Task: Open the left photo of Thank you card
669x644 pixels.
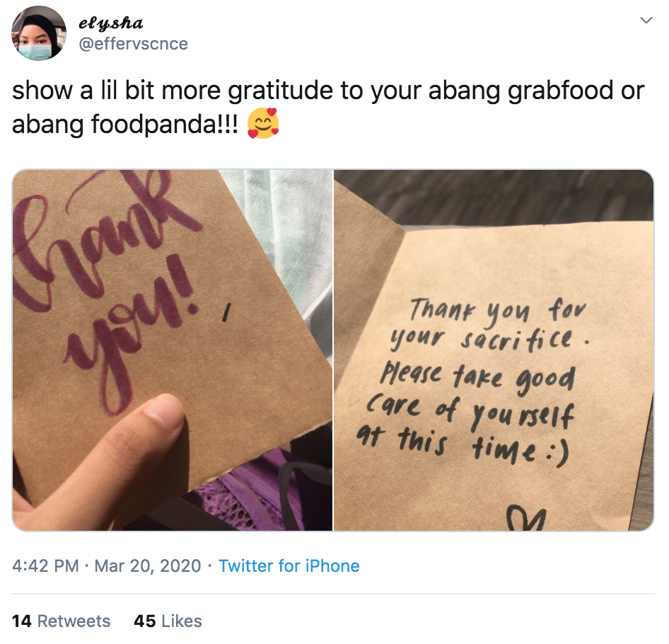Action: (173, 350)
